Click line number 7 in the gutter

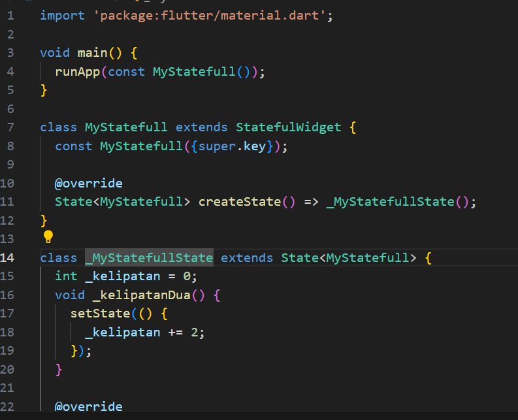pos(10,127)
